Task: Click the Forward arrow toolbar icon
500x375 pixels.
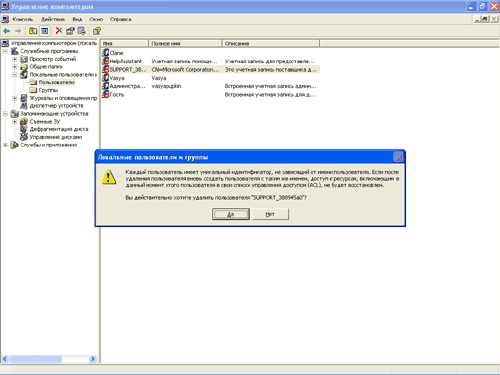Action: [18, 31]
